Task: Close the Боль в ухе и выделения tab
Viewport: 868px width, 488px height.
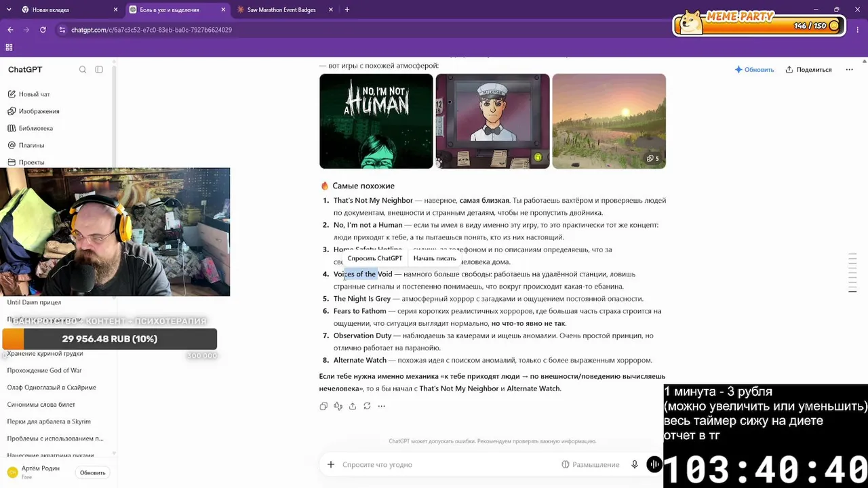Action: pyautogui.click(x=222, y=9)
